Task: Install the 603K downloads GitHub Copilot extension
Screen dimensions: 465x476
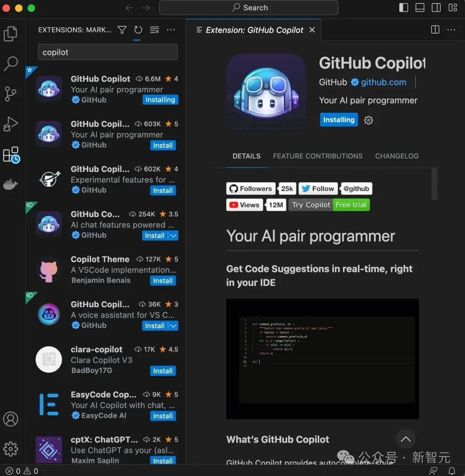Action: pos(163,145)
